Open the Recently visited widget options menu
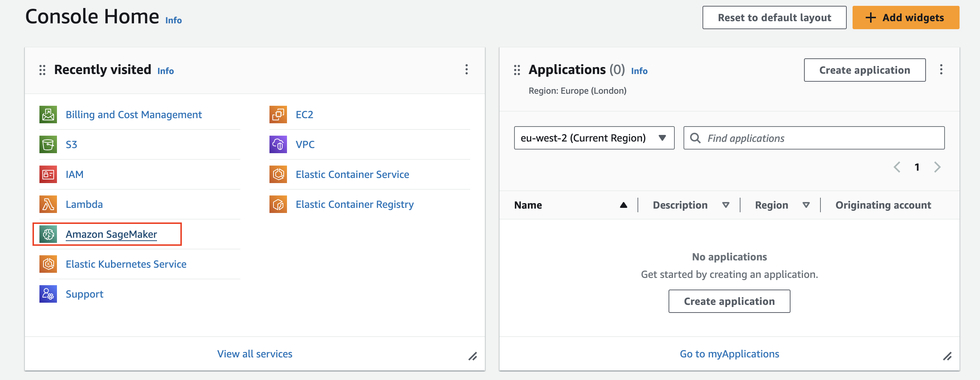Image resolution: width=980 pixels, height=380 pixels. [466, 70]
